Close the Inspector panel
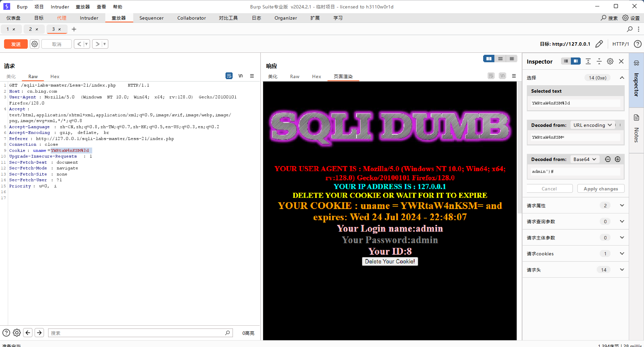 (x=621, y=61)
